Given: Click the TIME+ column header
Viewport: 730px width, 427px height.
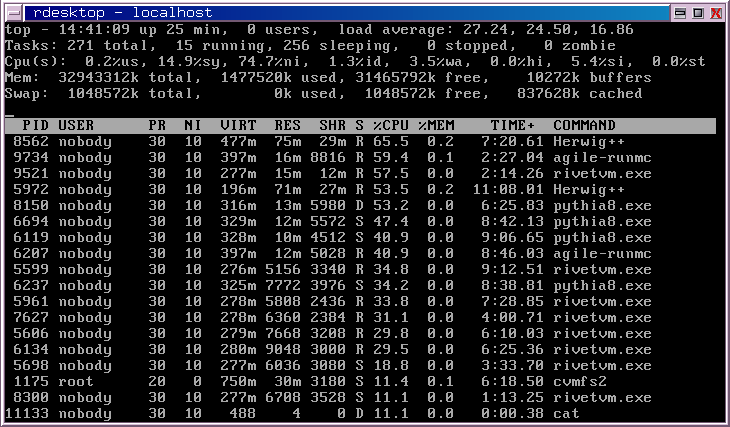Looking at the screenshot, I should (x=513, y=126).
